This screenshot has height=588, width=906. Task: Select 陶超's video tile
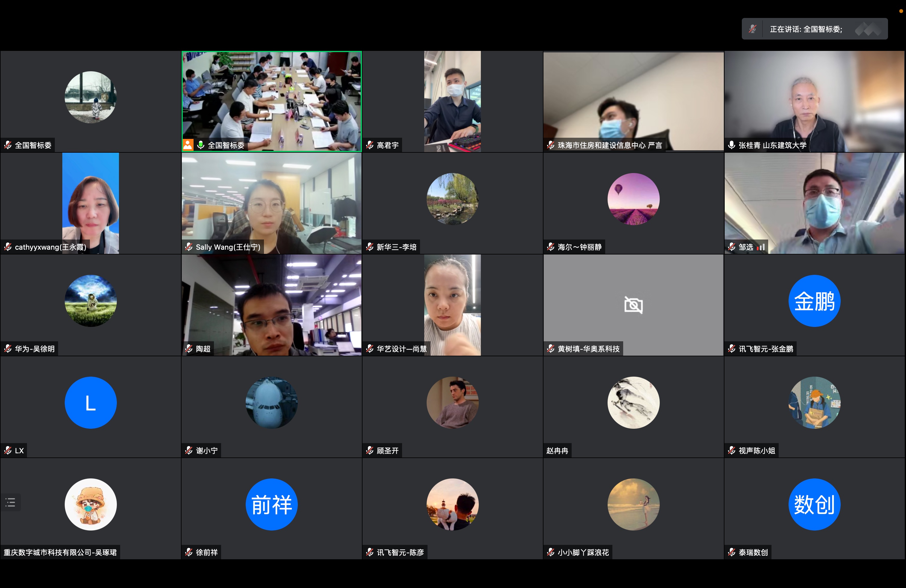pyautogui.click(x=271, y=305)
